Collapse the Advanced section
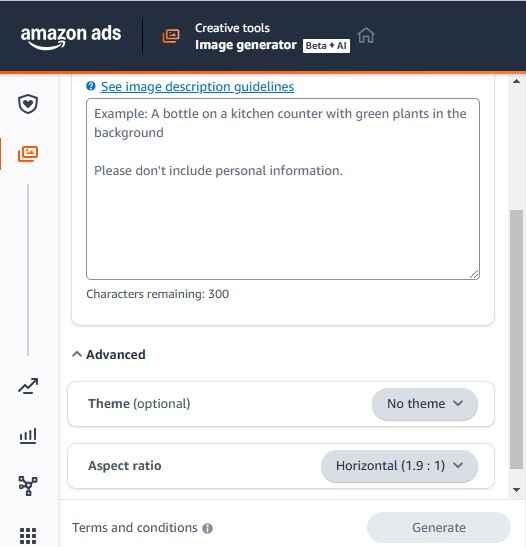The image size is (526, 547). (109, 354)
